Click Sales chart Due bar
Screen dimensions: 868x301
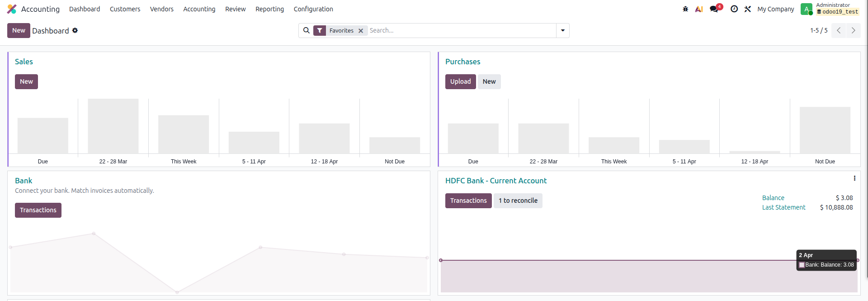(43, 135)
